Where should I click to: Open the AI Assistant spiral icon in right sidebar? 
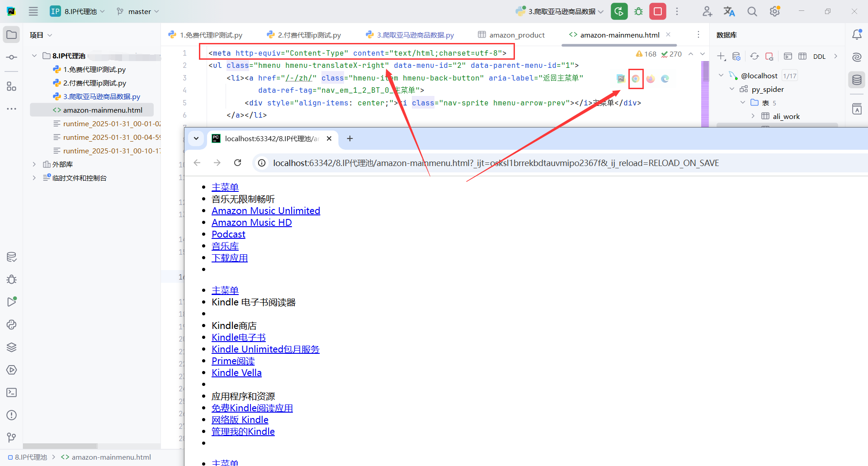click(857, 57)
